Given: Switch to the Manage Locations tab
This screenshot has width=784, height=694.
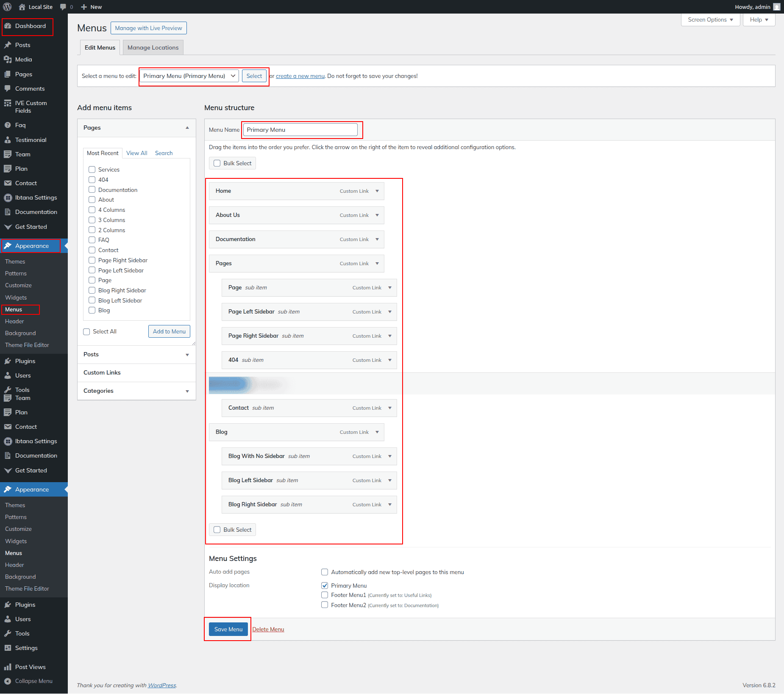Looking at the screenshot, I should (x=153, y=47).
